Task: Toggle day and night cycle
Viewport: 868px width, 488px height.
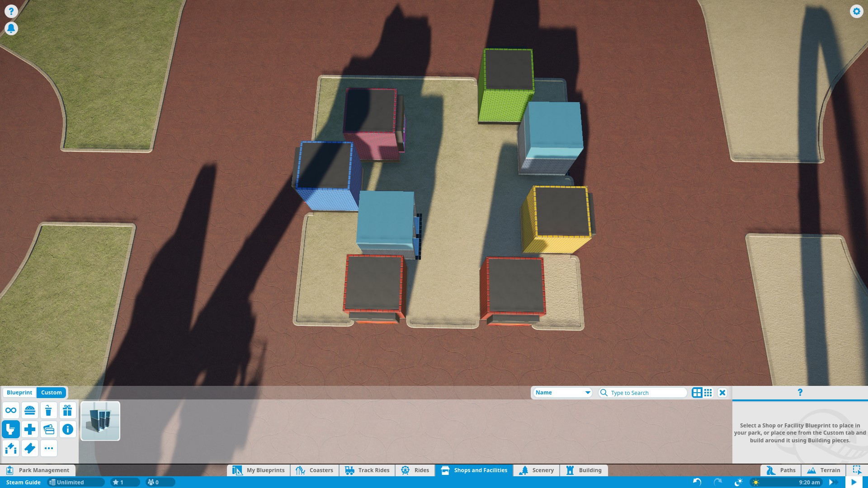Action: [738, 482]
